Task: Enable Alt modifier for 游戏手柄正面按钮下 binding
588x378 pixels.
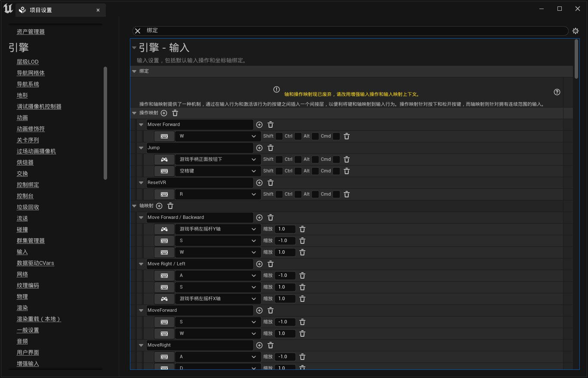Action: 315,160
